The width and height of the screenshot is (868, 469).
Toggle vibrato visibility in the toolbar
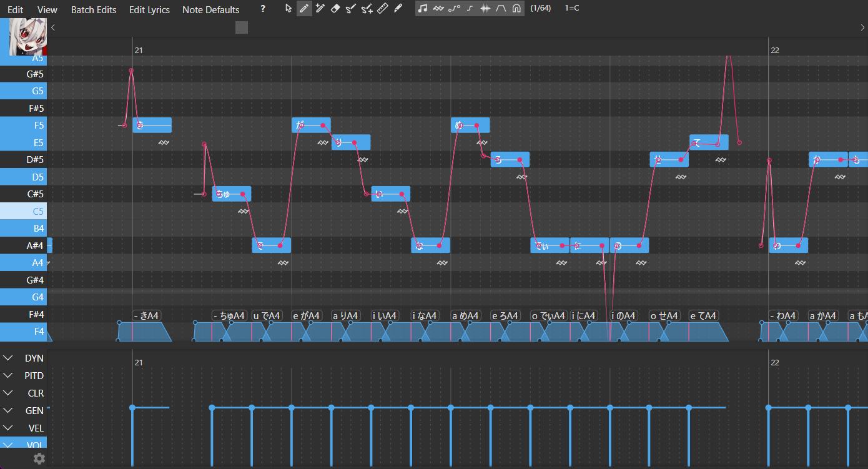pyautogui.click(x=438, y=9)
